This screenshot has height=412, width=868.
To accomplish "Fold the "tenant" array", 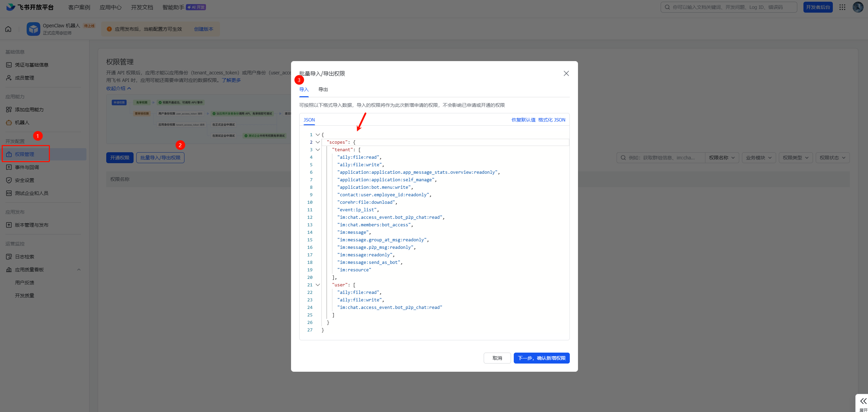I will (318, 150).
